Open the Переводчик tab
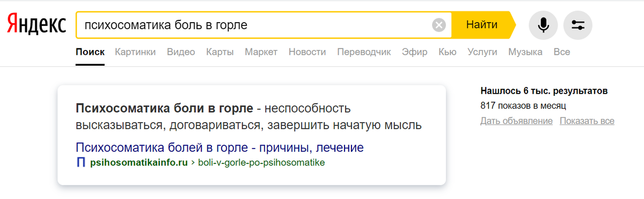Viewport: 644px width, 199px height. [364, 52]
